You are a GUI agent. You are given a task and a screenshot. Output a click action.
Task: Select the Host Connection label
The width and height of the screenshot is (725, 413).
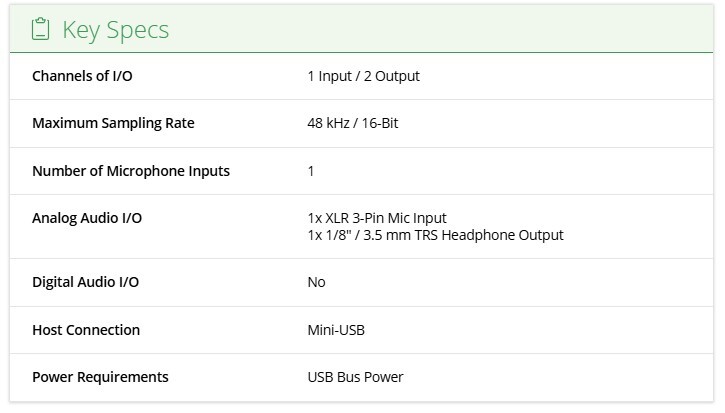coord(86,330)
